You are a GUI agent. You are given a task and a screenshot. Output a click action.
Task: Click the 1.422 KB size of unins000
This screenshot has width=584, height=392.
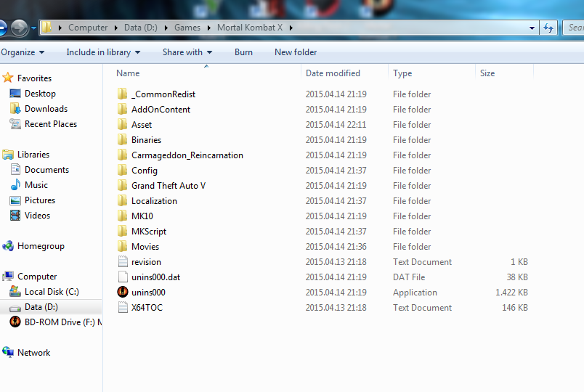[x=511, y=293]
